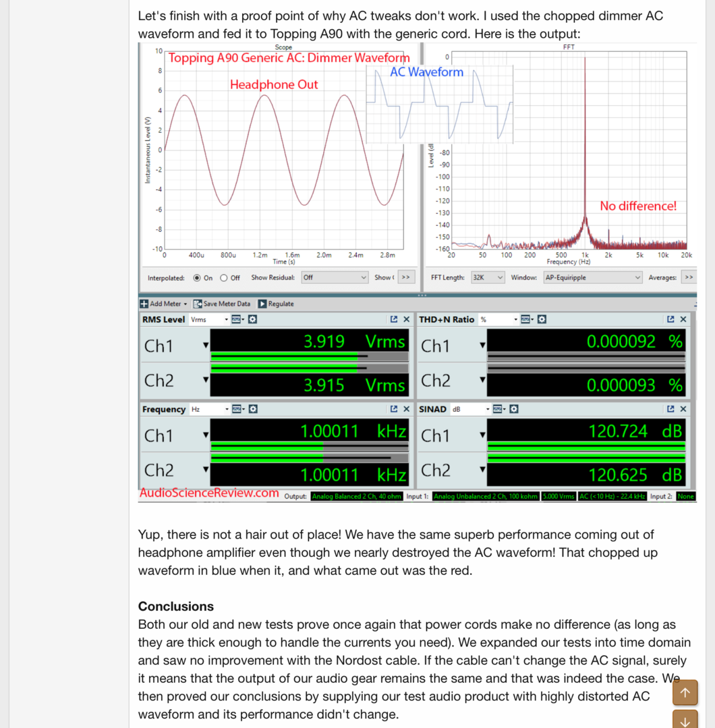Pop out the RMS Level meter
The height and width of the screenshot is (728, 715).
394,320
